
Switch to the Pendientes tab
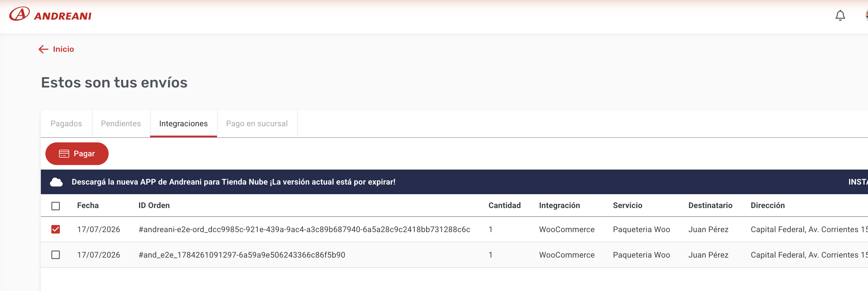pos(121,123)
